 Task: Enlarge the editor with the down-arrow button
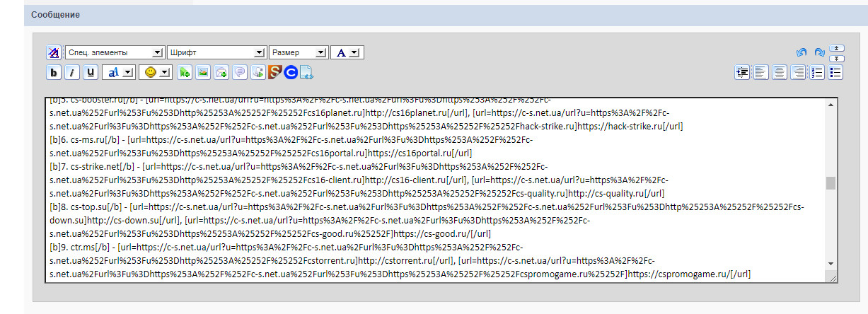click(836, 58)
